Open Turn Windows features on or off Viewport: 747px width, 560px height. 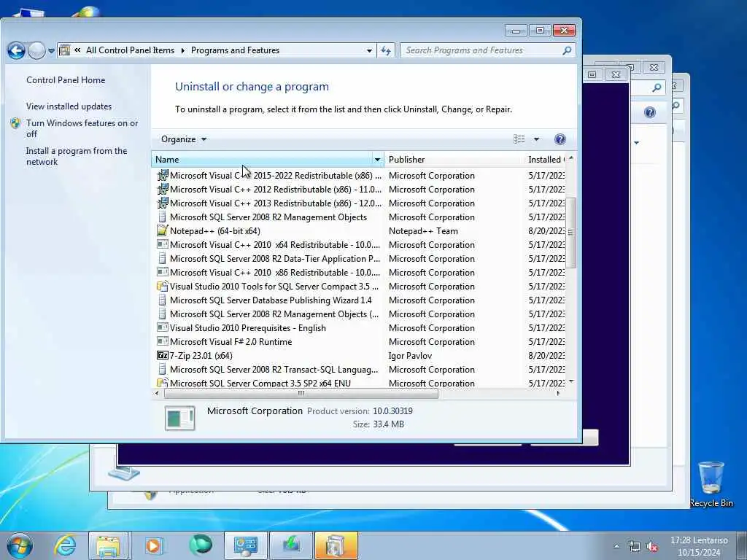pos(82,128)
